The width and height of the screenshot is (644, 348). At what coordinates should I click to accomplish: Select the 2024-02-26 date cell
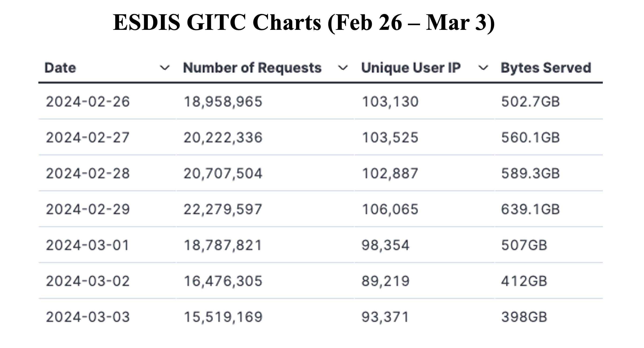(x=88, y=102)
